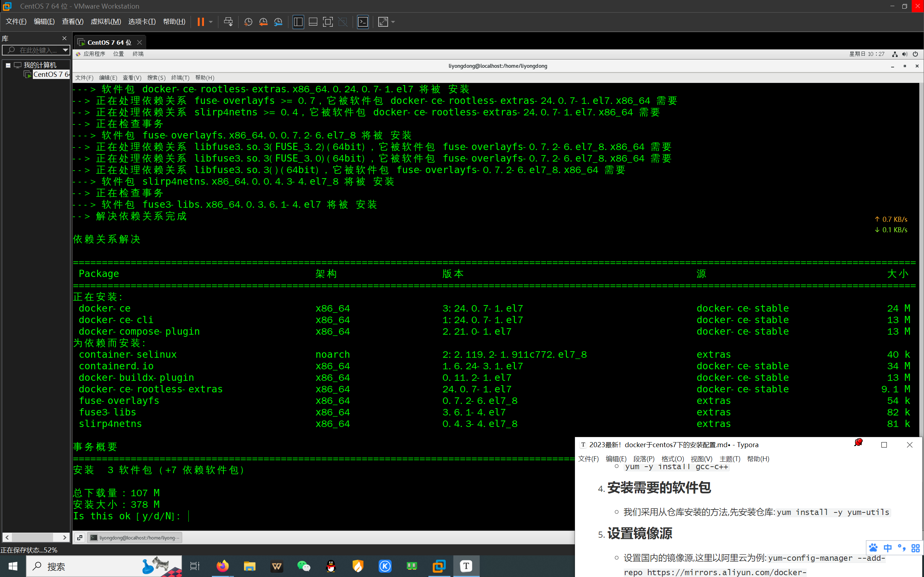Toggle console view mode

point(363,22)
